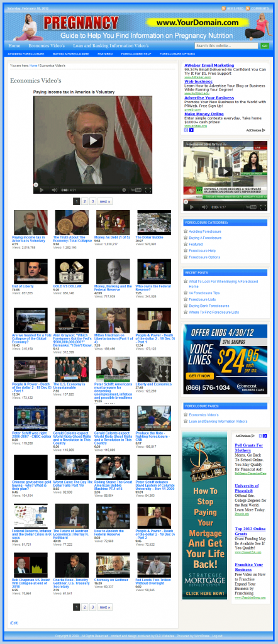Click the AdChoices icon above Pell Grants ad
The height and width of the screenshot is (644, 278).
click(253, 436)
